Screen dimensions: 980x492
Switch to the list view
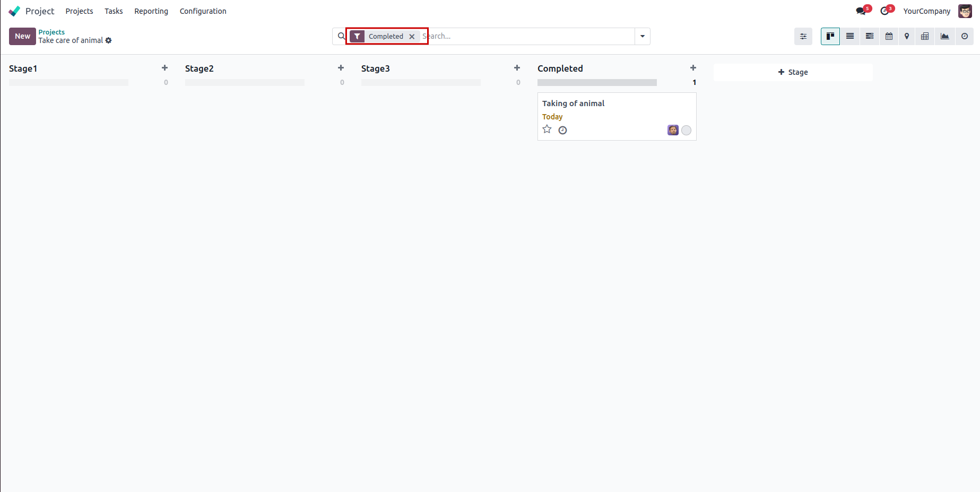(850, 36)
